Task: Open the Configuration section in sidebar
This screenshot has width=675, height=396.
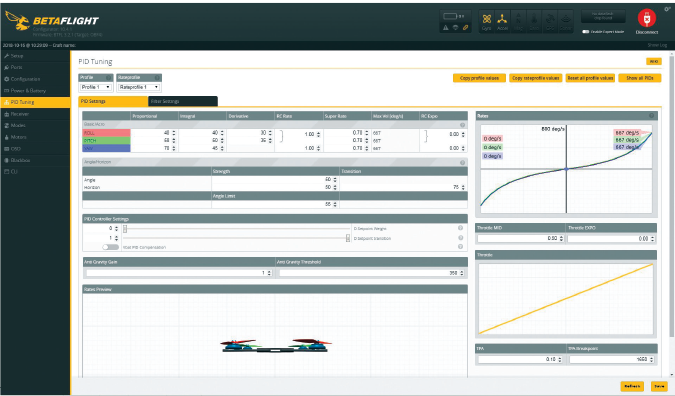Action: click(35, 79)
